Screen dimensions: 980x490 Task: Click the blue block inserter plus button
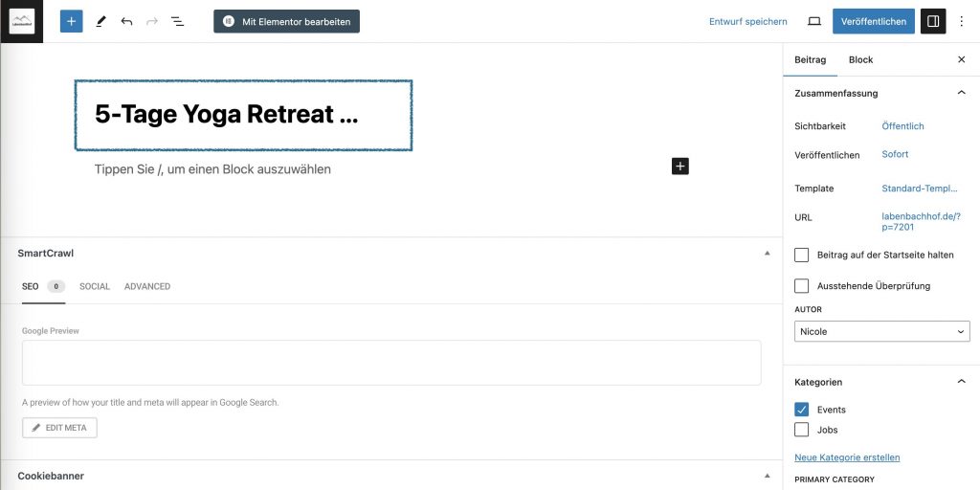71,21
